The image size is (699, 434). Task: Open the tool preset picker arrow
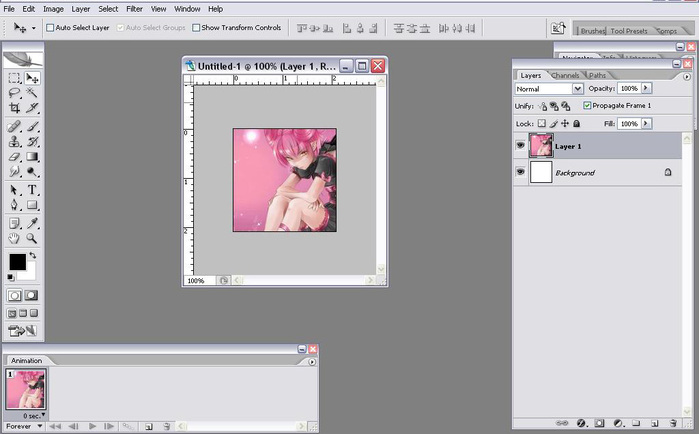[33, 28]
